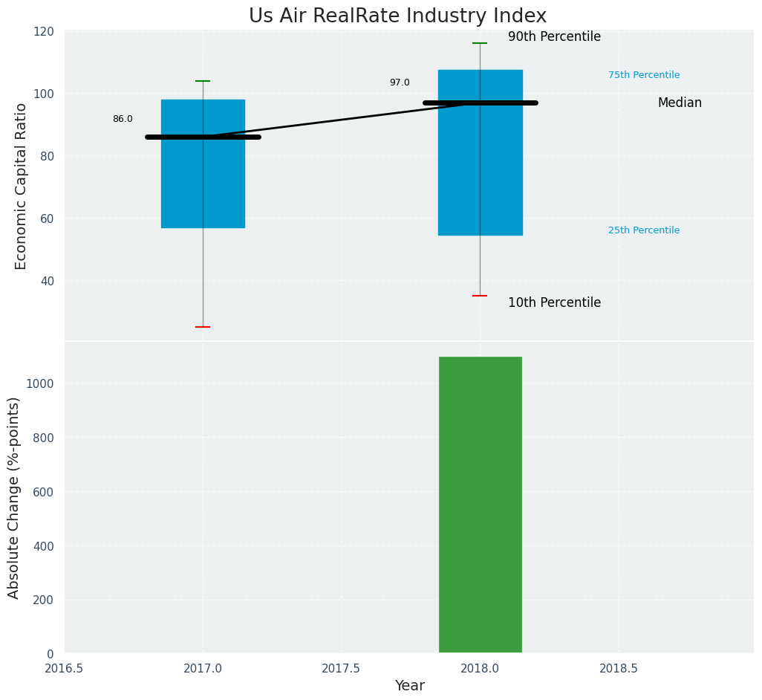
Task: Click the Economic Capital Ratio y-axis label
Action: click(x=22, y=186)
